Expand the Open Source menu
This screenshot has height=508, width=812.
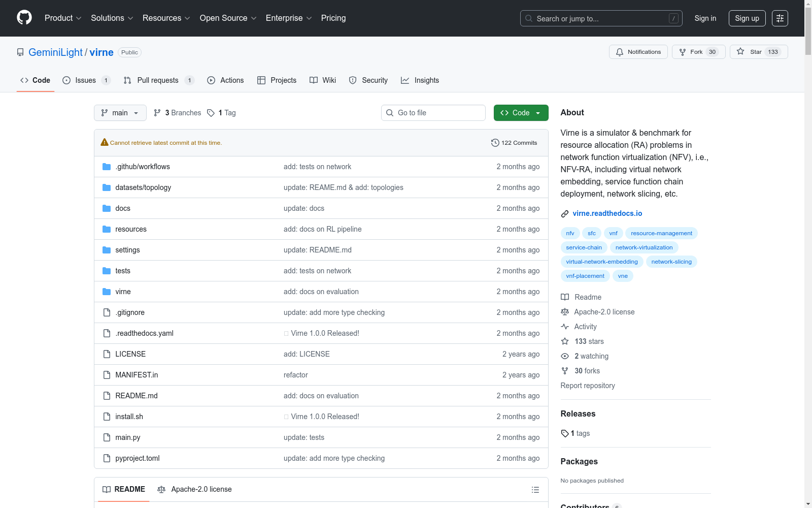(228, 18)
